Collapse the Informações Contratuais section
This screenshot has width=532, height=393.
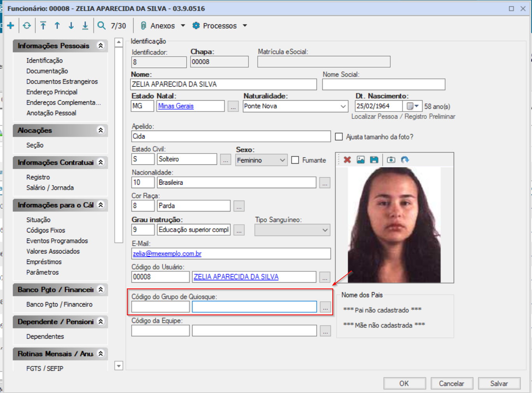[x=101, y=162]
